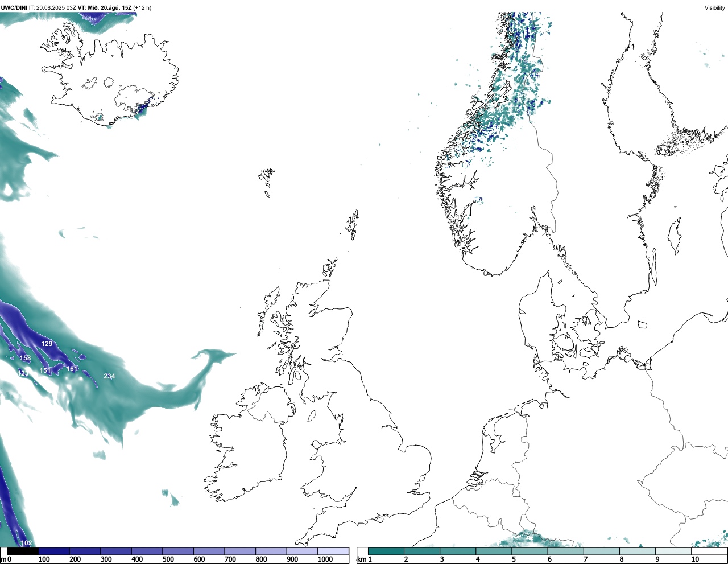
Task: Click the '129' visibility value on the map
Action: [47, 344]
